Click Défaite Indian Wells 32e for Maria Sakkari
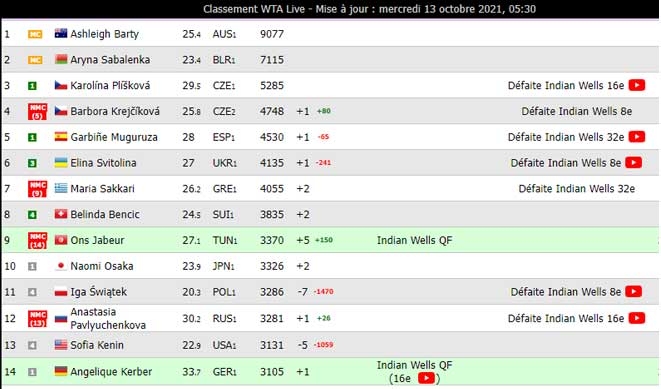The height and width of the screenshot is (389, 661). (x=576, y=189)
